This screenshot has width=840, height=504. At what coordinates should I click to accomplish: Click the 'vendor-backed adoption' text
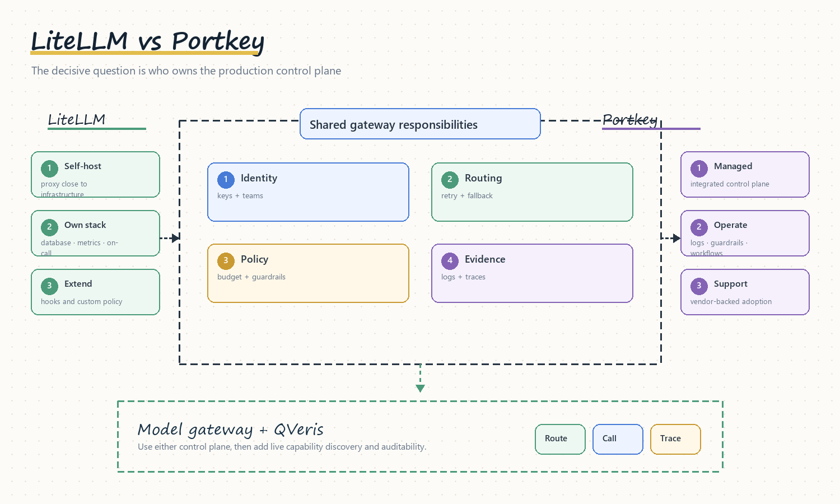coord(731,302)
